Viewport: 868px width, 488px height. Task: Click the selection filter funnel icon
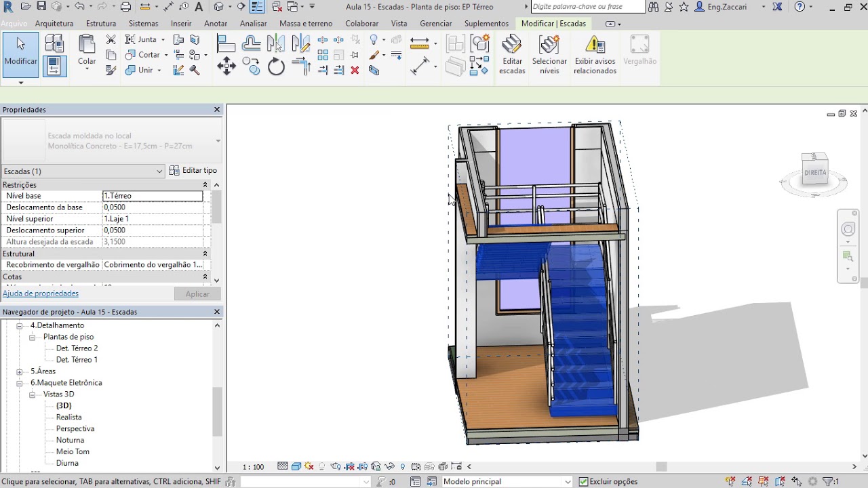pyautogui.click(x=827, y=481)
